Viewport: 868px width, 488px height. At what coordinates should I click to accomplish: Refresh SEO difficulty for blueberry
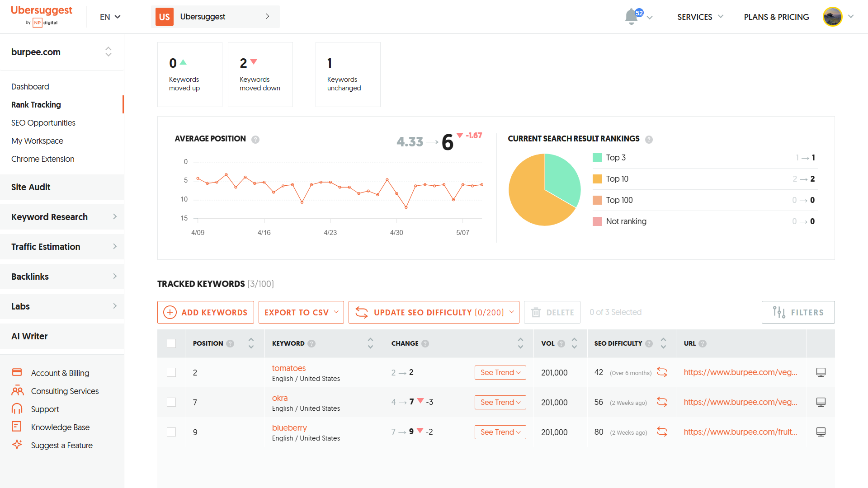pos(662,432)
